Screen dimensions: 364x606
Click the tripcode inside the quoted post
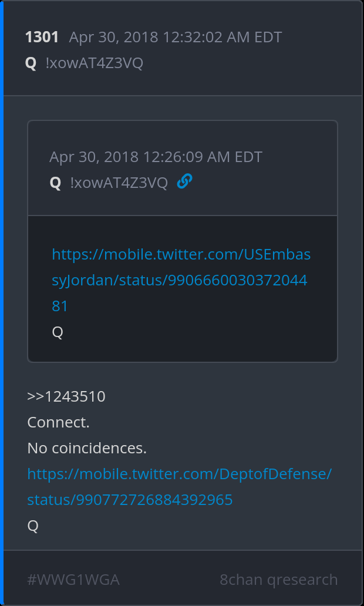click(x=119, y=183)
